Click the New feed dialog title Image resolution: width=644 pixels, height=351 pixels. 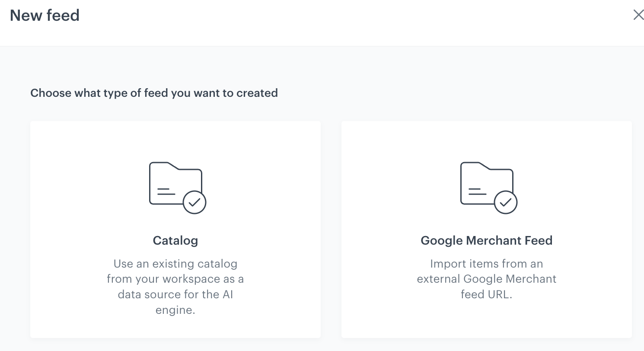(44, 15)
